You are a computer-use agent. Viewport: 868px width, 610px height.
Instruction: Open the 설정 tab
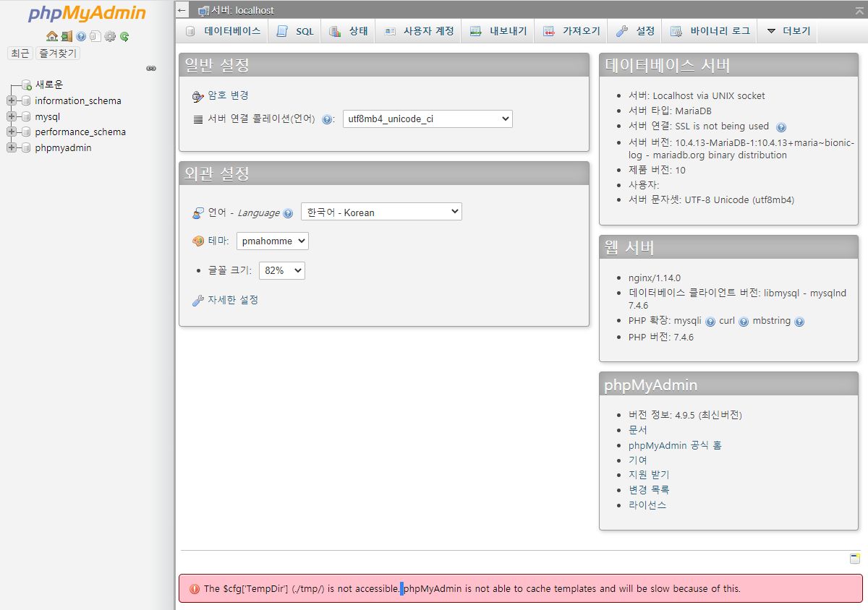[636, 31]
